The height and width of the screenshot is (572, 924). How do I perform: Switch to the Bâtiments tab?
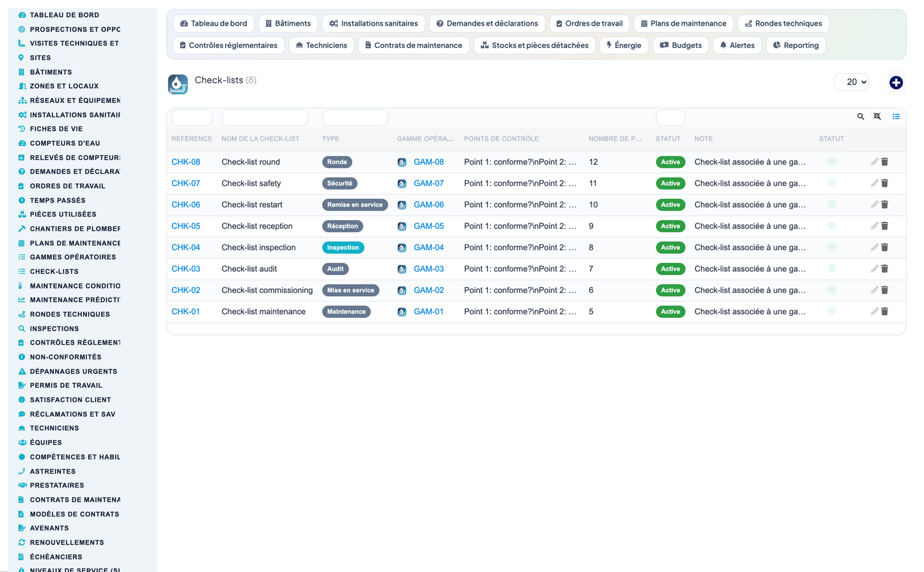coord(288,24)
